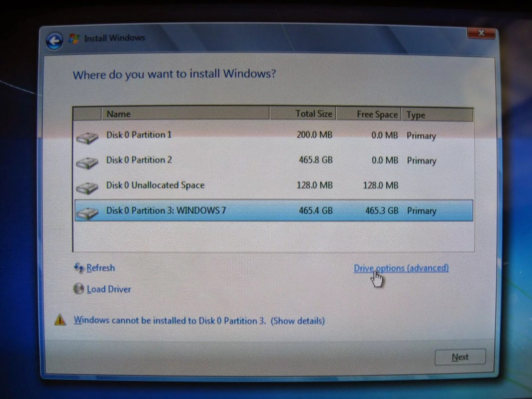Click the Load Driver link

109,289
